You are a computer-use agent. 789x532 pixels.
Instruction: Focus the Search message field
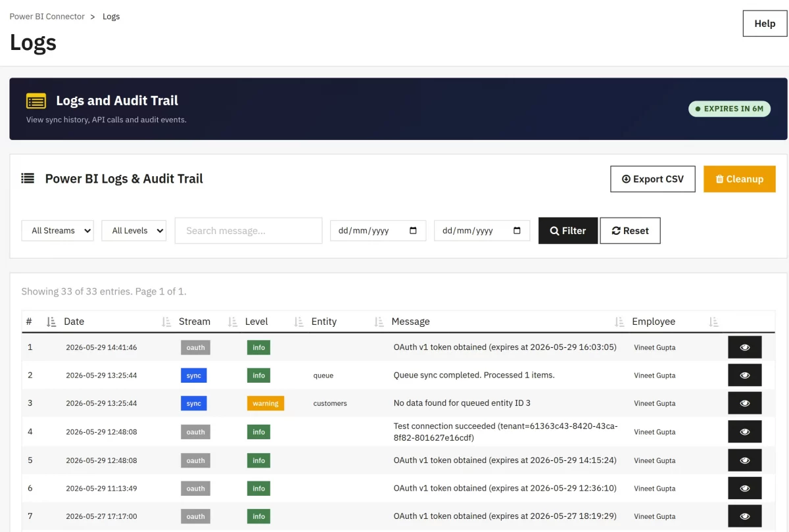[249, 231]
